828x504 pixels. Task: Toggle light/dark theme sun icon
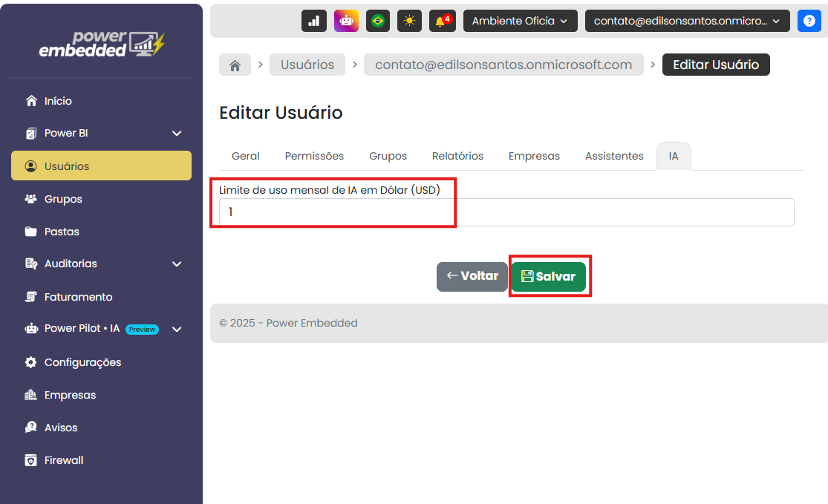pyautogui.click(x=409, y=21)
